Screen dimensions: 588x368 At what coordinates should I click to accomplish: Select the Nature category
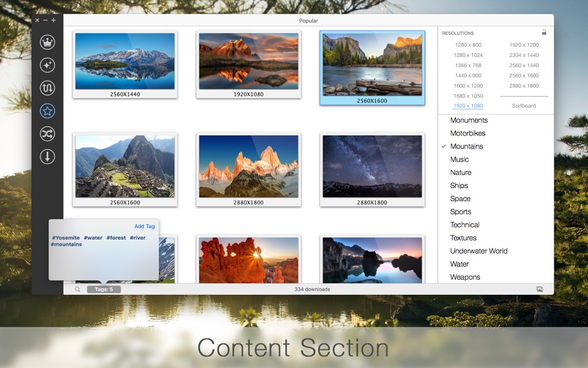click(461, 172)
